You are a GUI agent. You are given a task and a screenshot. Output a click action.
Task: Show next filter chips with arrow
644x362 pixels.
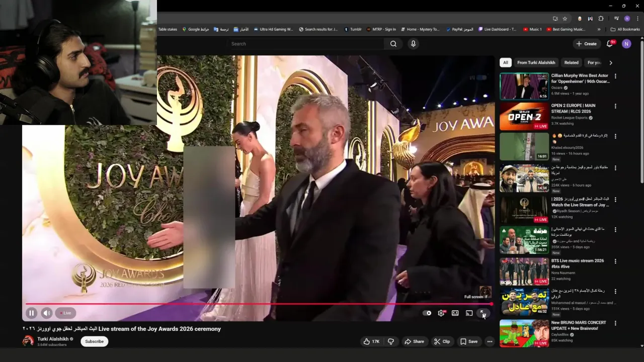(611, 62)
